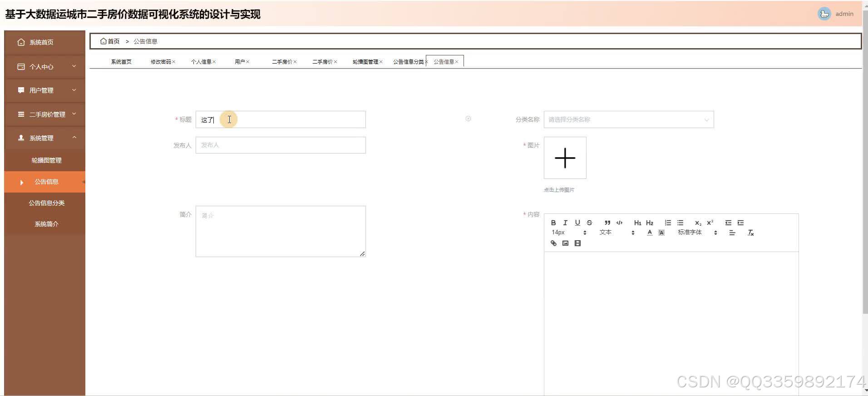Apply superscript formatting

(x=710, y=223)
